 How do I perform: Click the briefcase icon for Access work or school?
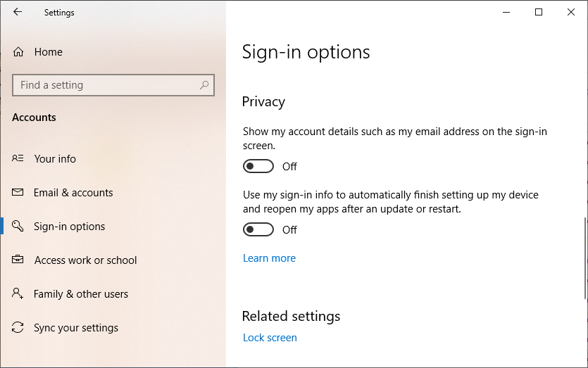pos(18,260)
